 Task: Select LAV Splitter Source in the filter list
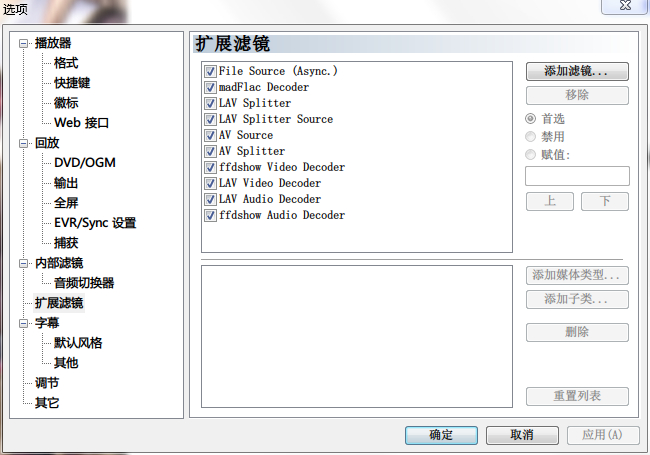[x=276, y=119]
